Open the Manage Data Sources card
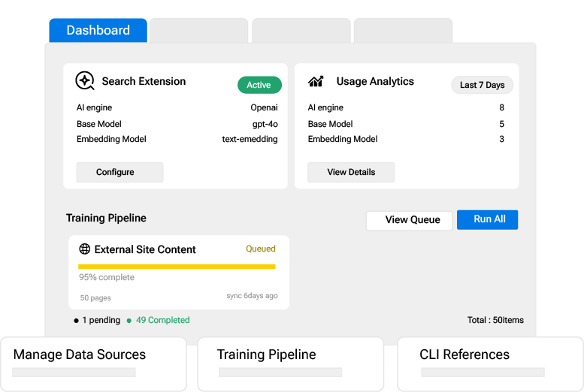 pos(93,363)
